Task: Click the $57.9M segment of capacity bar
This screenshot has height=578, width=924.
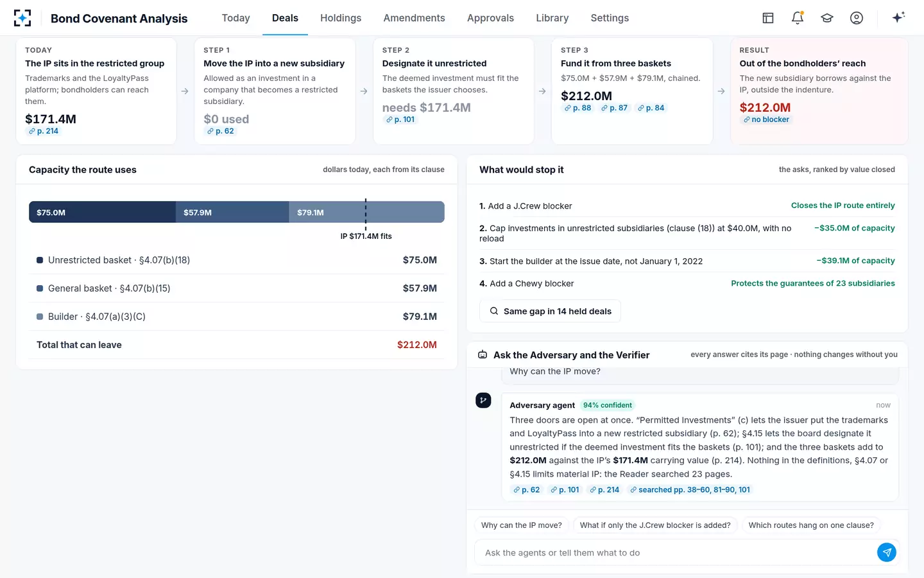Action: pos(232,212)
